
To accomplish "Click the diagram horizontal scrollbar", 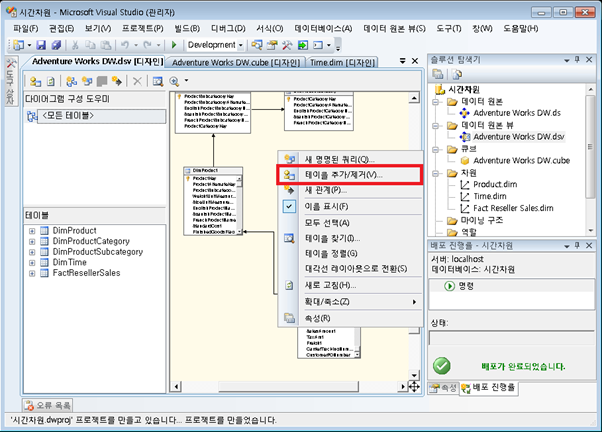I will [x=288, y=386].
